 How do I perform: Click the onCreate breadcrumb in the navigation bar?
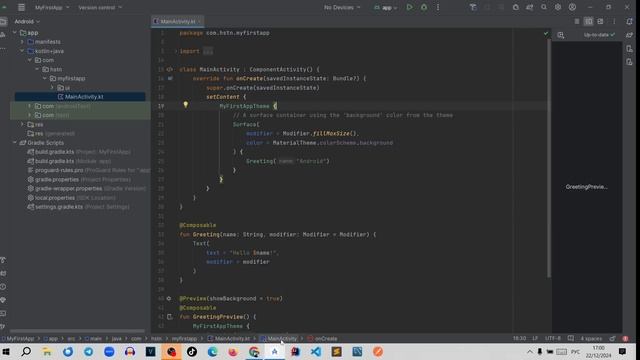coord(322,338)
